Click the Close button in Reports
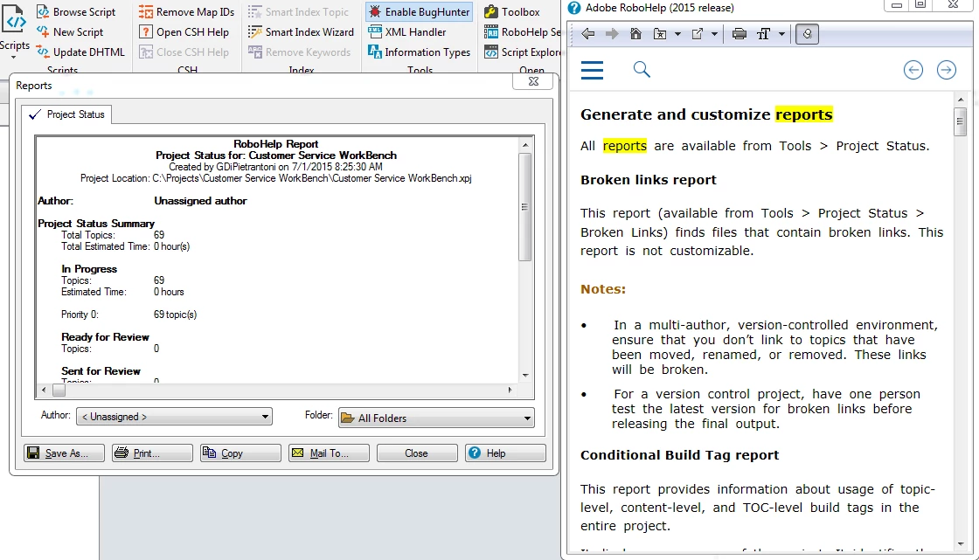This screenshot has height=560, width=979. (417, 453)
